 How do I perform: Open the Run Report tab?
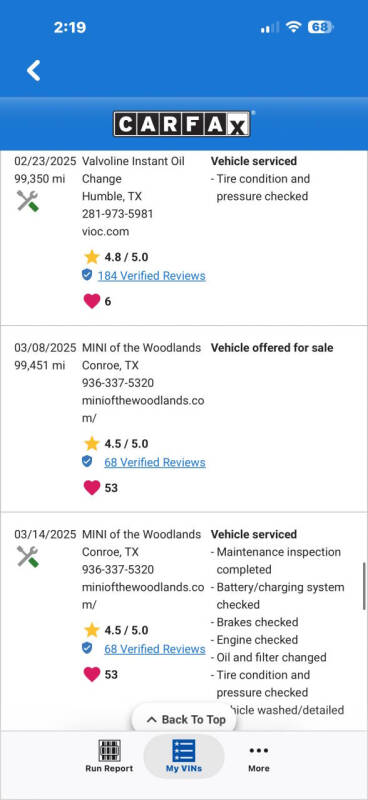pyautogui.click(x=109, y=756)
